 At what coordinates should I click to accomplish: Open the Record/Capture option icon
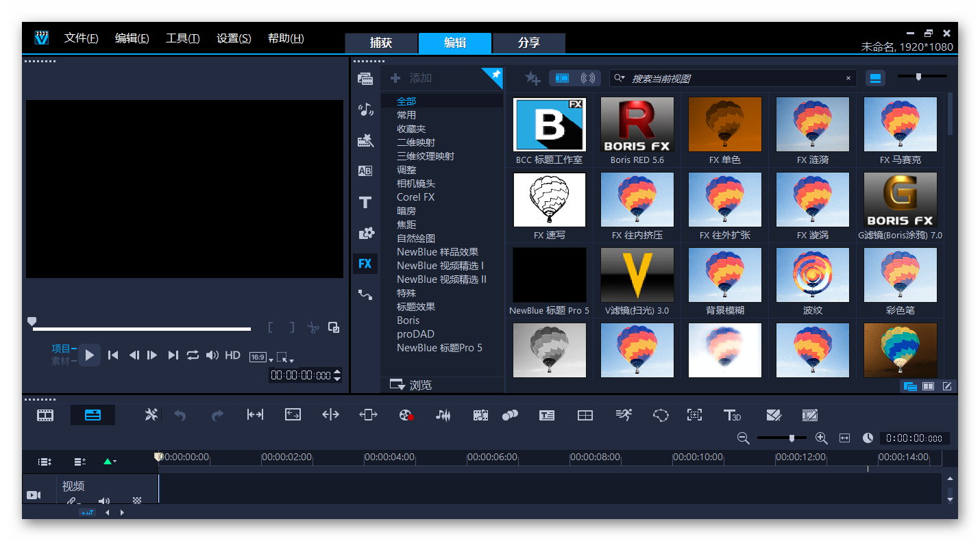pos(406,415)
